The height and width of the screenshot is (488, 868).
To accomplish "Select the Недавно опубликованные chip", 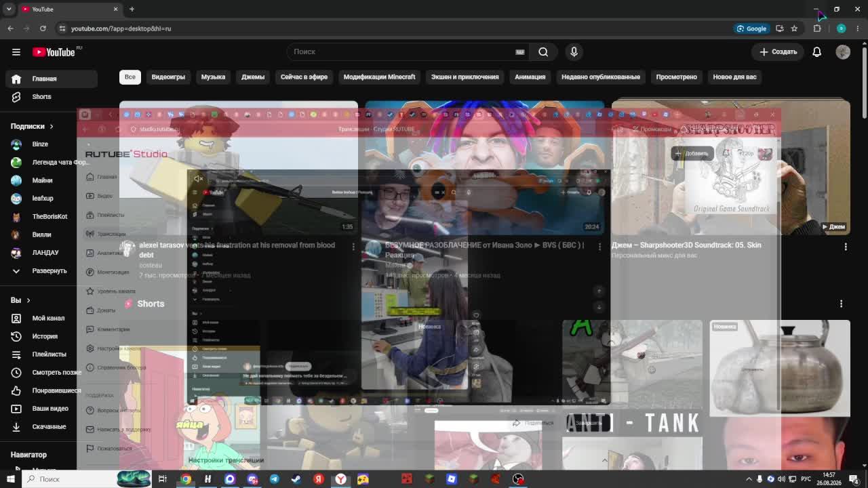I will [x=601, y=77].
